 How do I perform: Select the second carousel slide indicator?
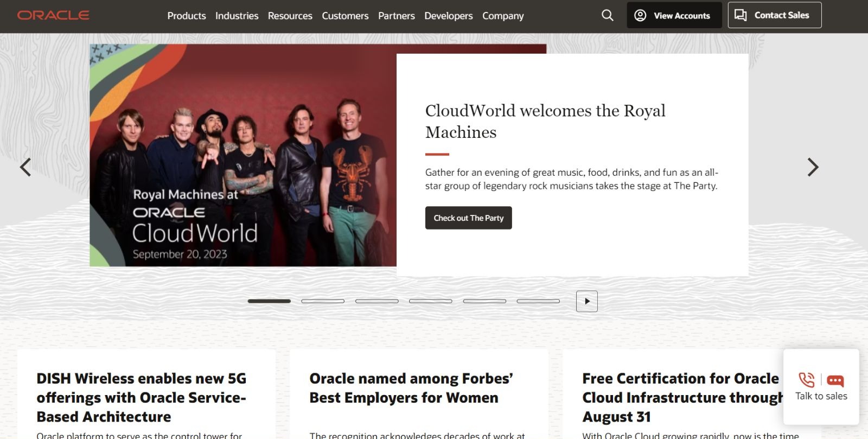[323, 301]
